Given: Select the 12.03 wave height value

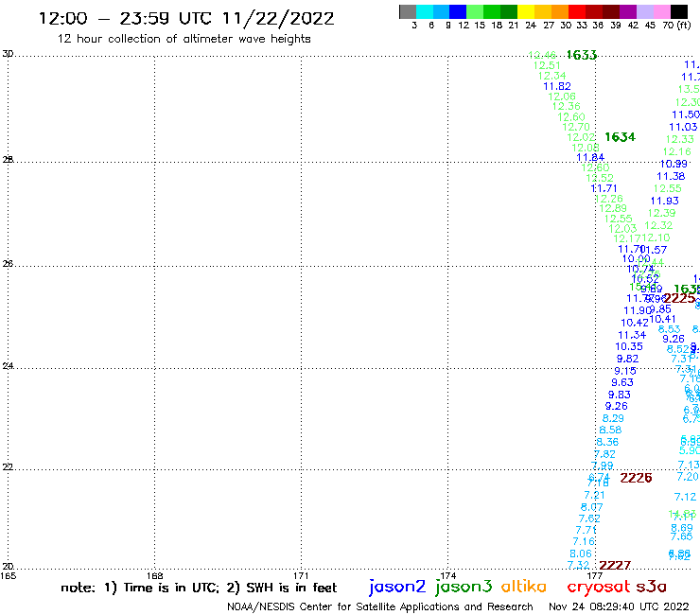Looking at the screenshot, I should click(x=622, y=229).
